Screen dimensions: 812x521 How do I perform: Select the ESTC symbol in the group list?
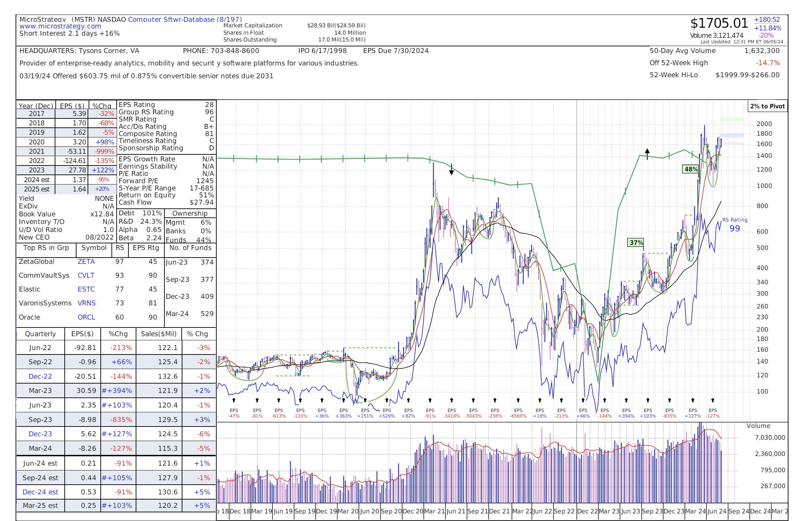(x=86, y=289)
